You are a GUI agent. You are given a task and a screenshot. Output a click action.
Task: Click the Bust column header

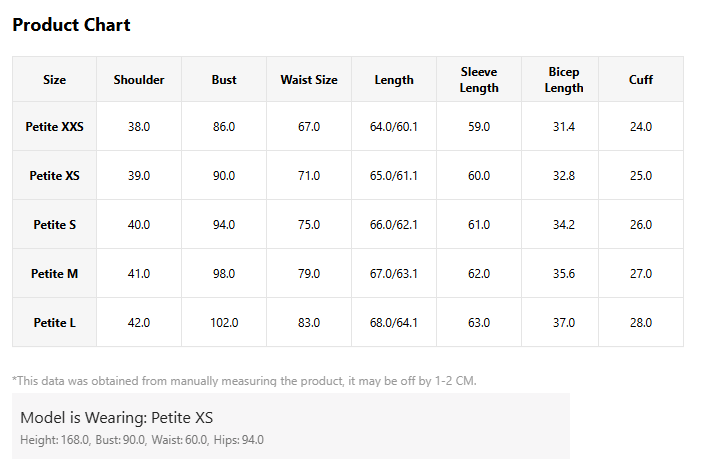[x=224, y=79]
